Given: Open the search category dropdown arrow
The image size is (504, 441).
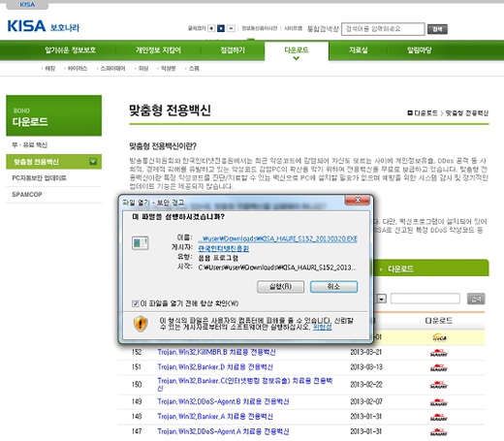Looking at the screenshot, I should click(382, 299).
